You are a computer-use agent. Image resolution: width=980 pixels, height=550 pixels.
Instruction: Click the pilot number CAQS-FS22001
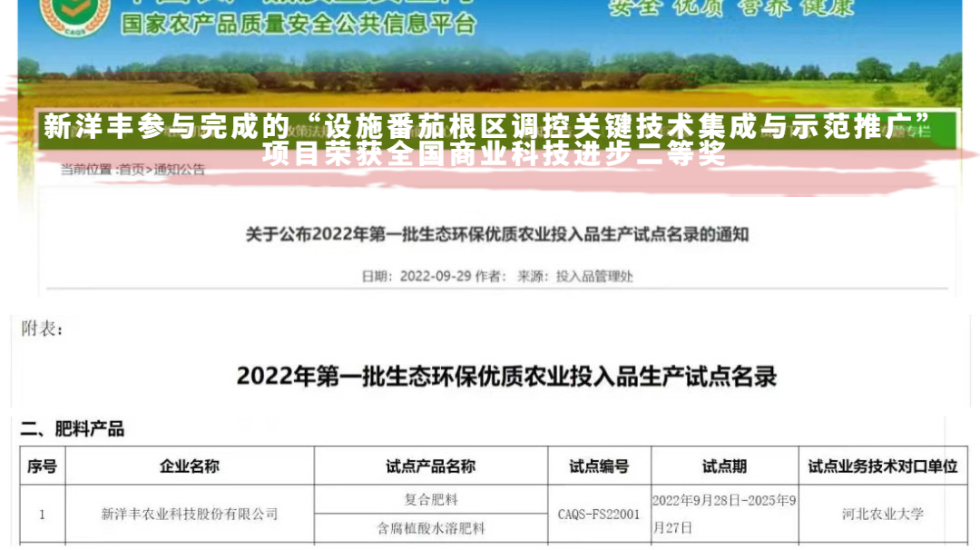[599, 515]
